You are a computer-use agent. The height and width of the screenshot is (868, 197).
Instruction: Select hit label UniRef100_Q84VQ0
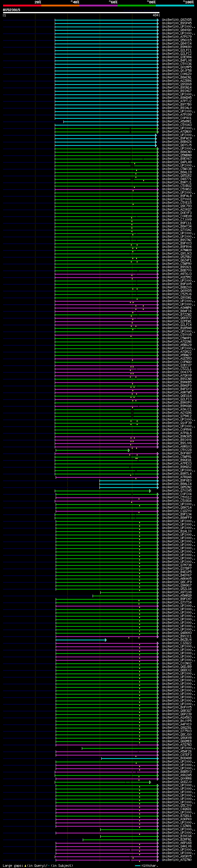[x=176, y=30]
